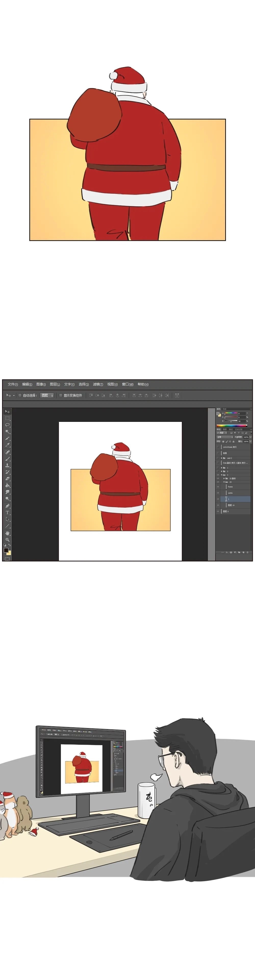Hide the frame layer via eye icon
255x980 pixels.
pyautogui.click(x=218, y=487)
